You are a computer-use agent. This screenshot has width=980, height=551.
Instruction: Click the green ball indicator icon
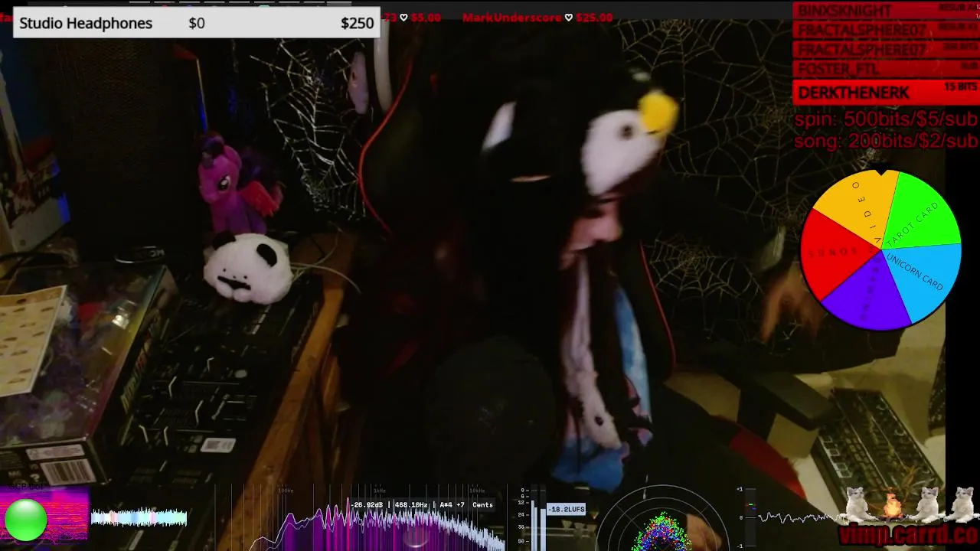(x=25, y=520)
